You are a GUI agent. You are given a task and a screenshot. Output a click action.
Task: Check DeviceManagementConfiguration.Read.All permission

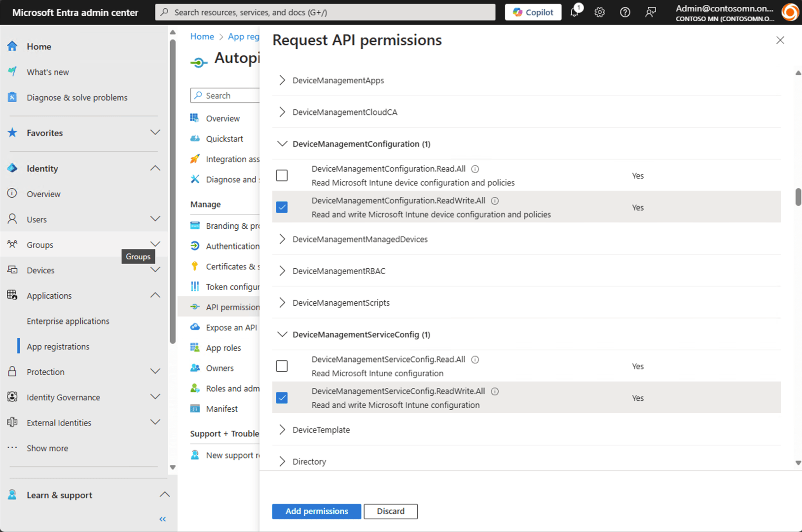pos(282,176)
